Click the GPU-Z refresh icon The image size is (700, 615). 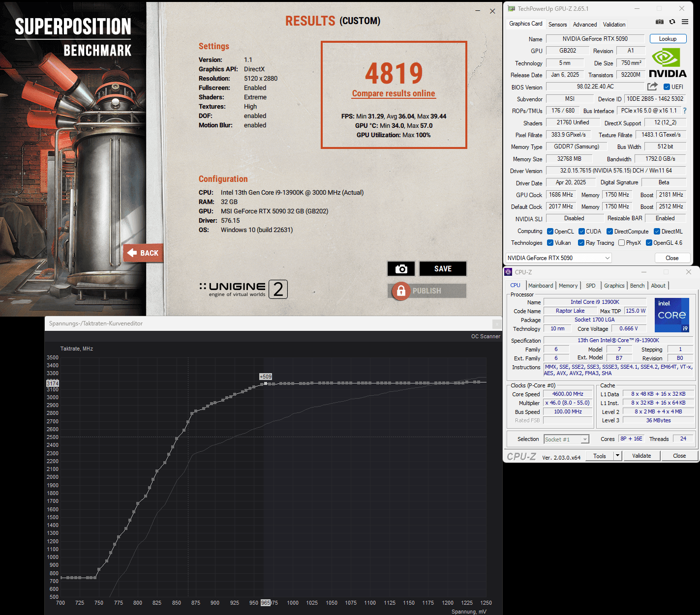[672, 22]
